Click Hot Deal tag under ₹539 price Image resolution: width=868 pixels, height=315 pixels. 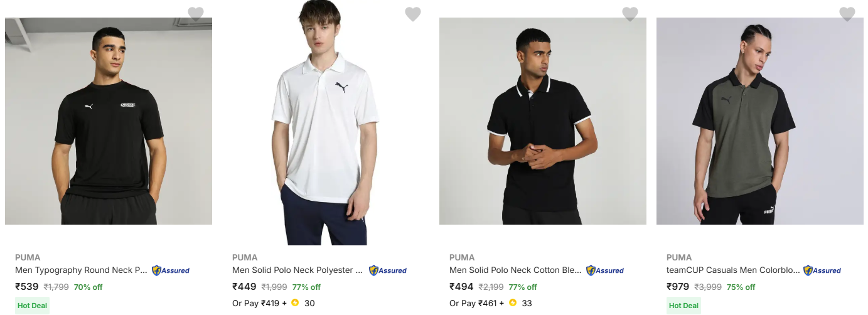(x=33, y=306)
